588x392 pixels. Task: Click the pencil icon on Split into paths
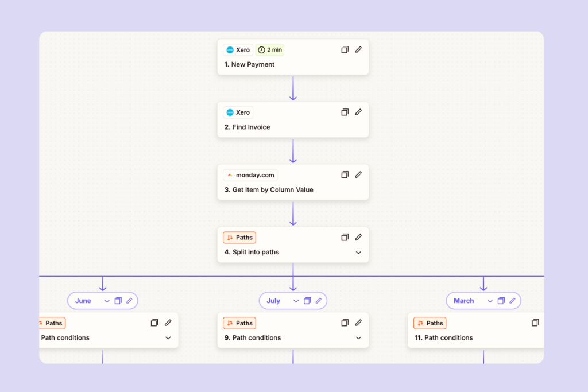(358, 238)
